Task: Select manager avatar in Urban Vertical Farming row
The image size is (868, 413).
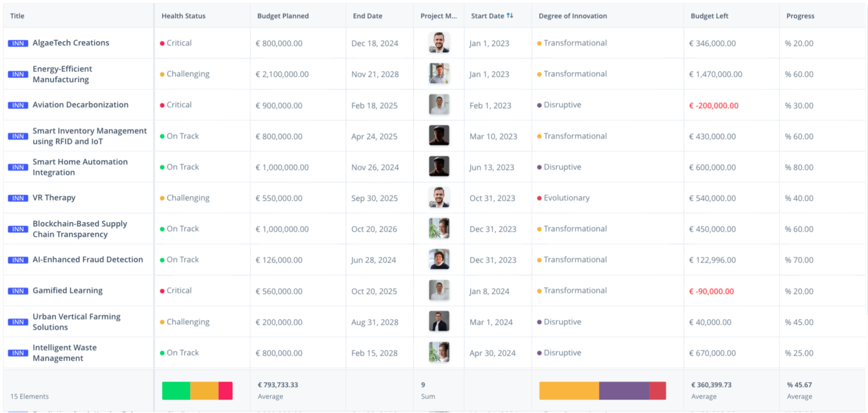Action: pos(439,321)
